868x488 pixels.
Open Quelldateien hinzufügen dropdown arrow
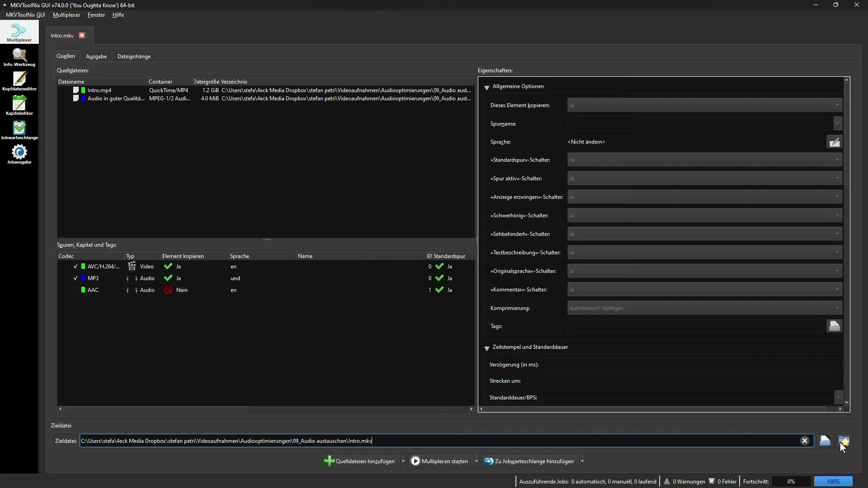pos(403,461)
